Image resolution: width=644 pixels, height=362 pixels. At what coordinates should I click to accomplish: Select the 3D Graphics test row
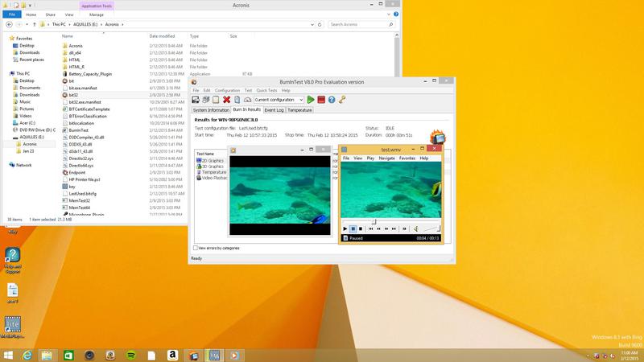pyautogui.click(x=210, y=167)
